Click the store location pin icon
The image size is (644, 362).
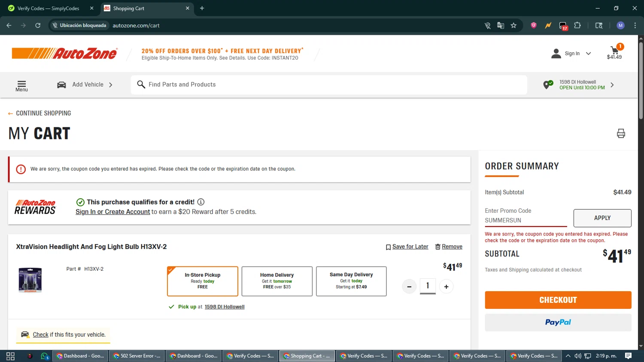[x=548, y=85]
